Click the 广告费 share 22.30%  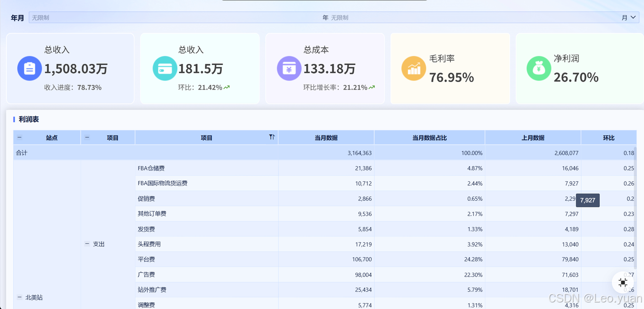(x=472, y=275)
